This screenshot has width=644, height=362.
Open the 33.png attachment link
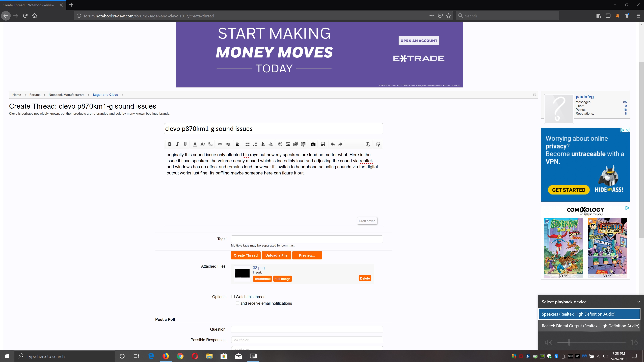pyautogui.click(x=258, y=268)
